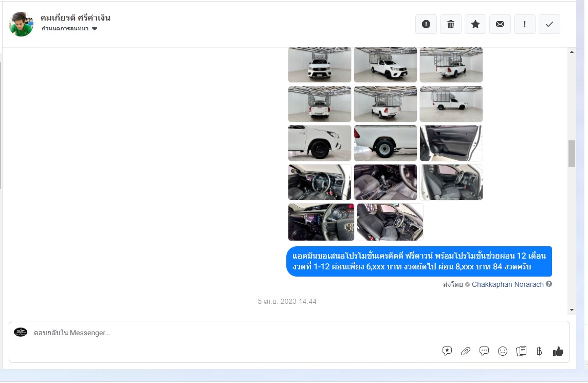
Task: Open customer profile picture
Action: (21, 24)
